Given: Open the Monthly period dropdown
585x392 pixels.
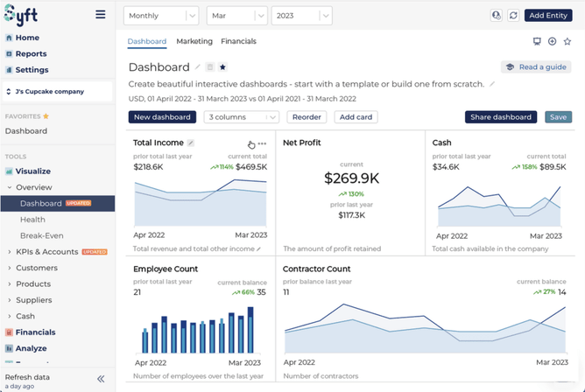Looking at the screenshot, I should click(161, 16).
